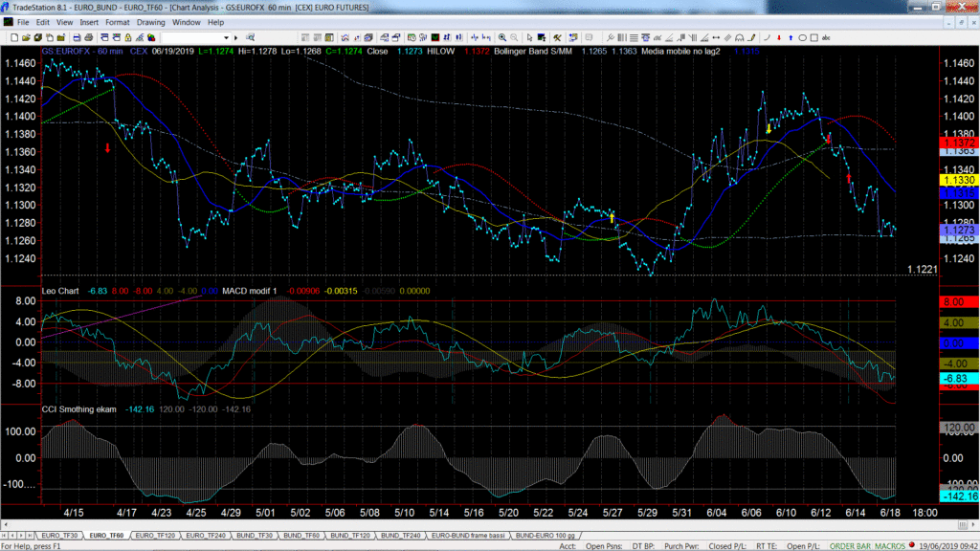Click the Zoom In magnifier icon
This screenshot has height=551, width=980.
click(x=502, y=37)
